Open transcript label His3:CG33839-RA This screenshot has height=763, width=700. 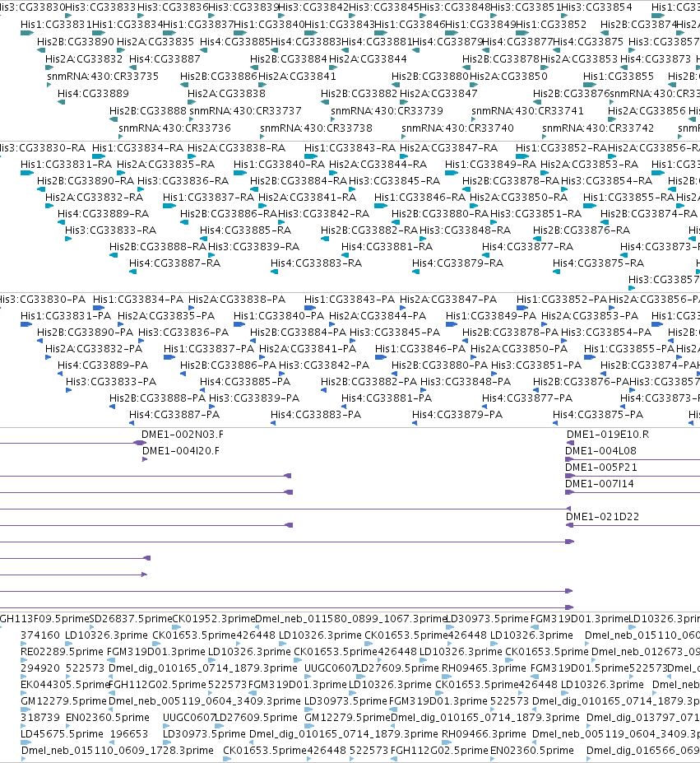point(254,247)
